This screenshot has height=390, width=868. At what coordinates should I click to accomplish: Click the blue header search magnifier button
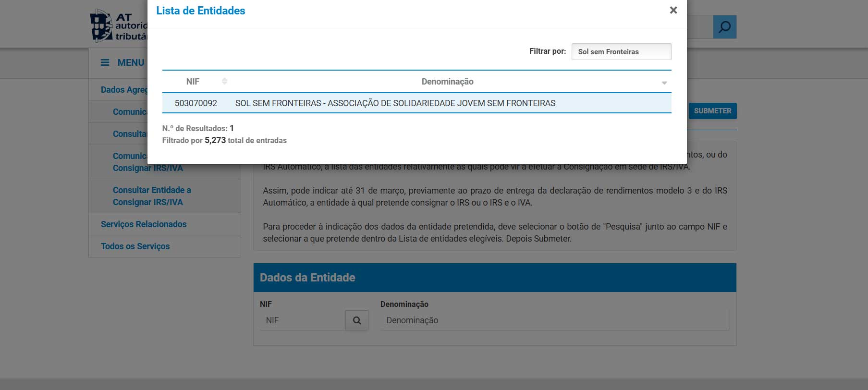click(x=724, y=27)
